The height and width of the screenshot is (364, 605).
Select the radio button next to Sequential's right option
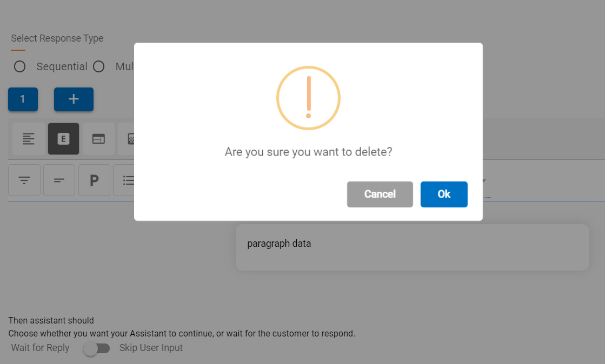(x=98, y=66)
